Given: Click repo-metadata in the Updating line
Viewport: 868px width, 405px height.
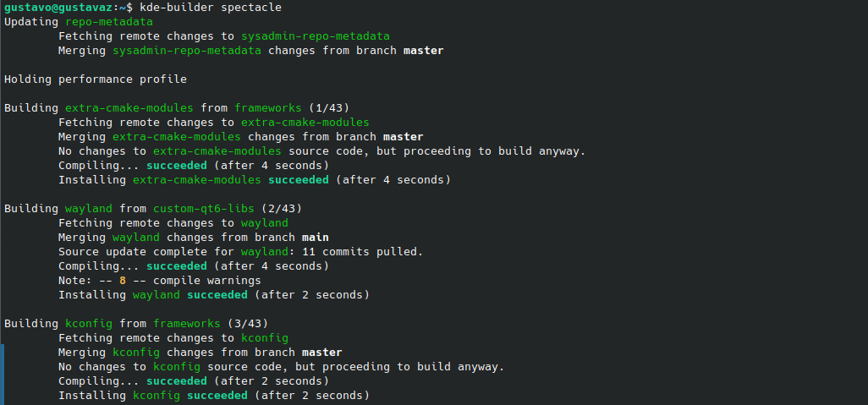Looking at the screenshot, I should pyautogui.click(x=109, y=21).
